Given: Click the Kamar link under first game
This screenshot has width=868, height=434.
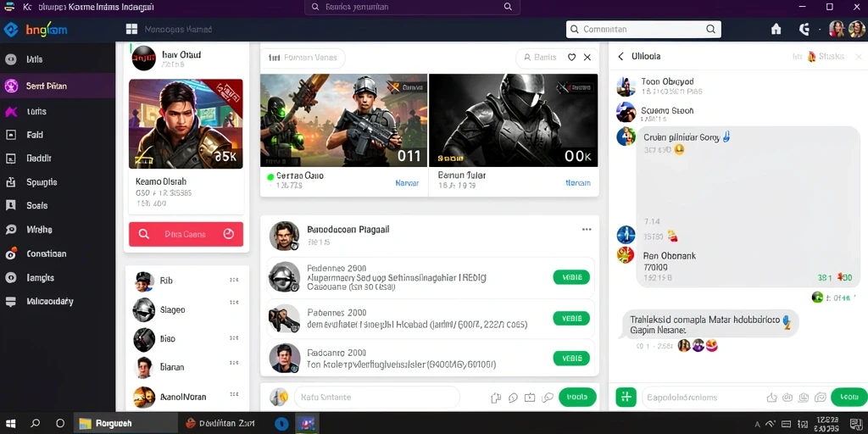Looking at the screenshot, I should coord(407,183).
